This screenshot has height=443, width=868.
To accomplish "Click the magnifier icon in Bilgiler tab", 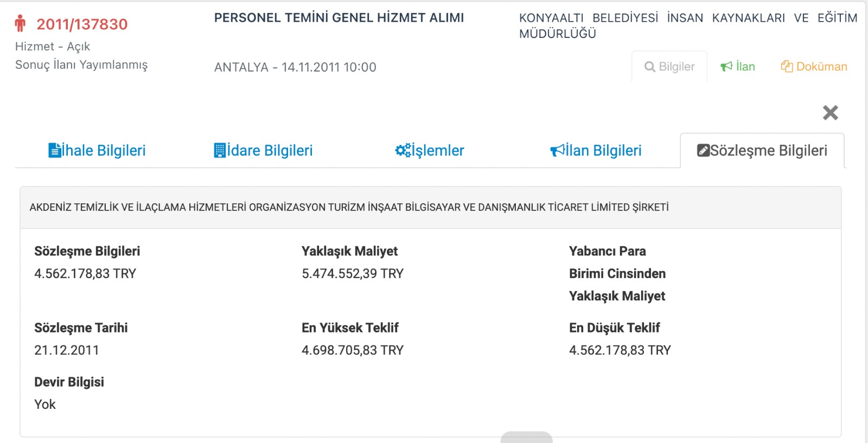I will pos(649,67).
